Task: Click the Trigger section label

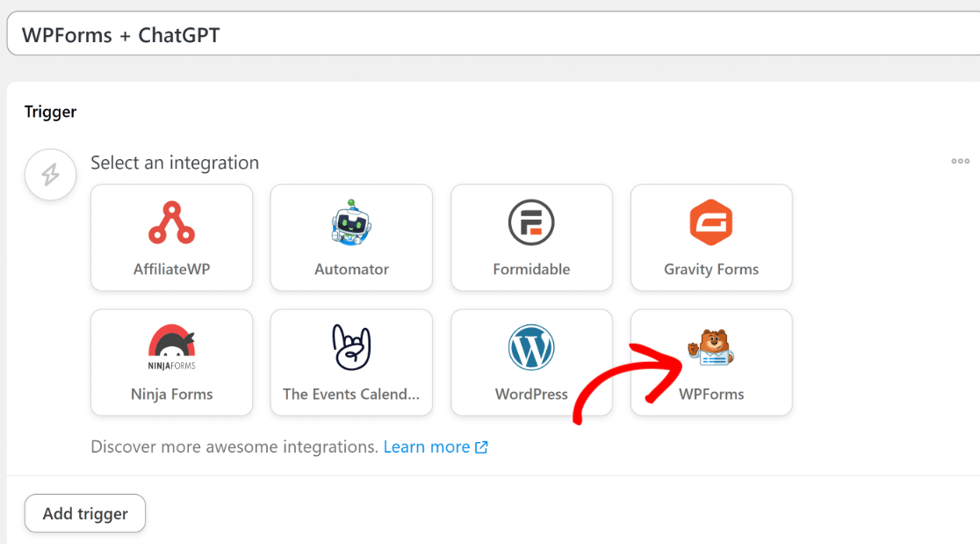Action: 51,112
